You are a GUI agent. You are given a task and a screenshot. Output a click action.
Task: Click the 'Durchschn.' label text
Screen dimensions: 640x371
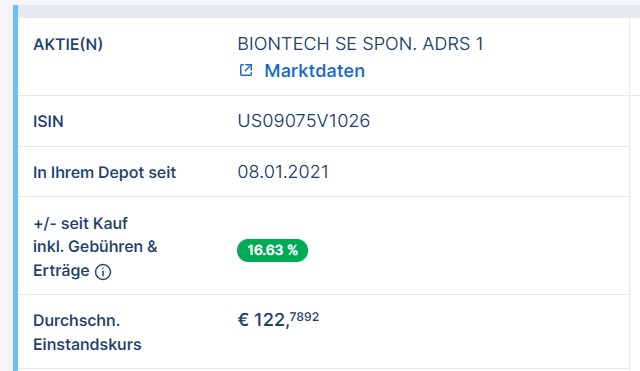(x=77, y=321)
